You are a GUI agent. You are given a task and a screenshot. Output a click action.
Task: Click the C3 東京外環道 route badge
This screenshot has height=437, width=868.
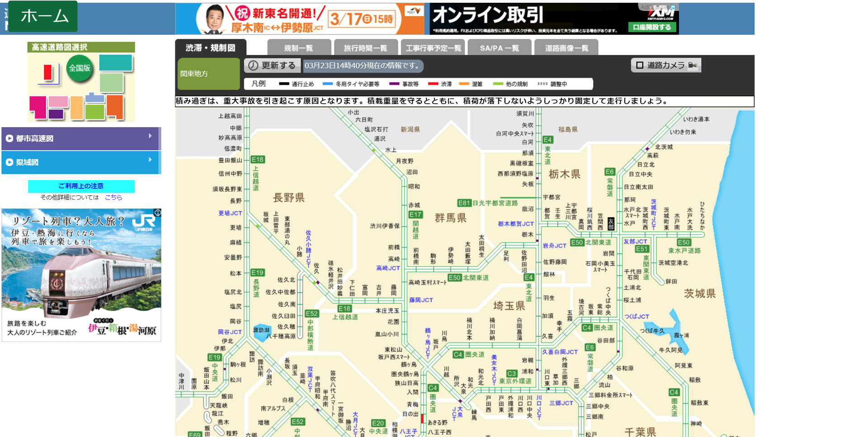pos(511,374)
